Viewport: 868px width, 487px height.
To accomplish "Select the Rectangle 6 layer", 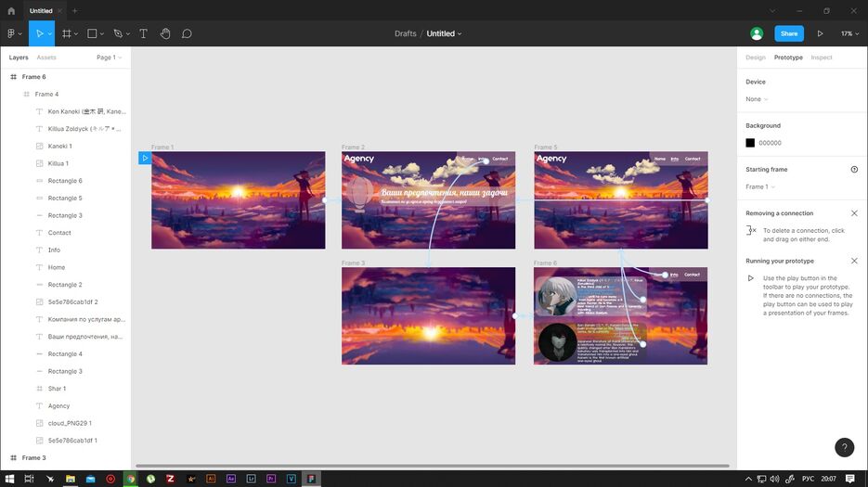I will coord(65,181).
